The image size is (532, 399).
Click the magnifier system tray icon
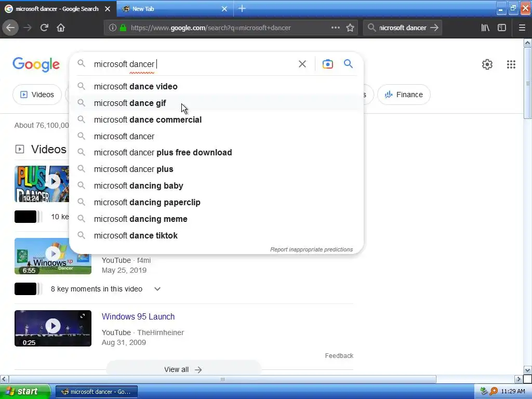tap(494, 391)
